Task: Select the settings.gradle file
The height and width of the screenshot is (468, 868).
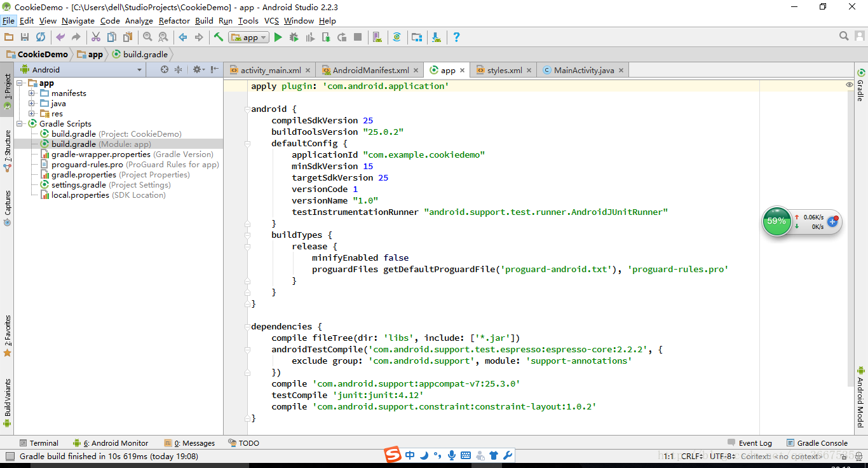Action: coord(105,185)
